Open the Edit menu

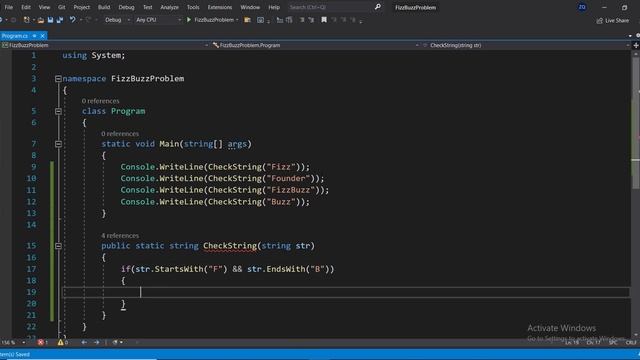coord(26,7)
